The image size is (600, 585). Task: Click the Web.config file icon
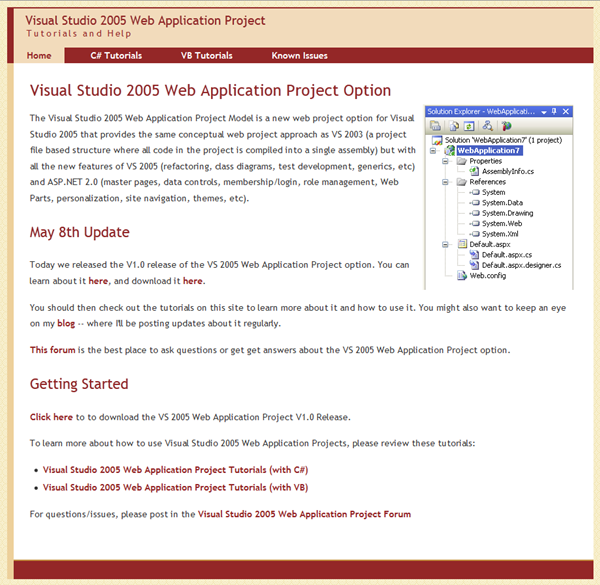(462, 275)
